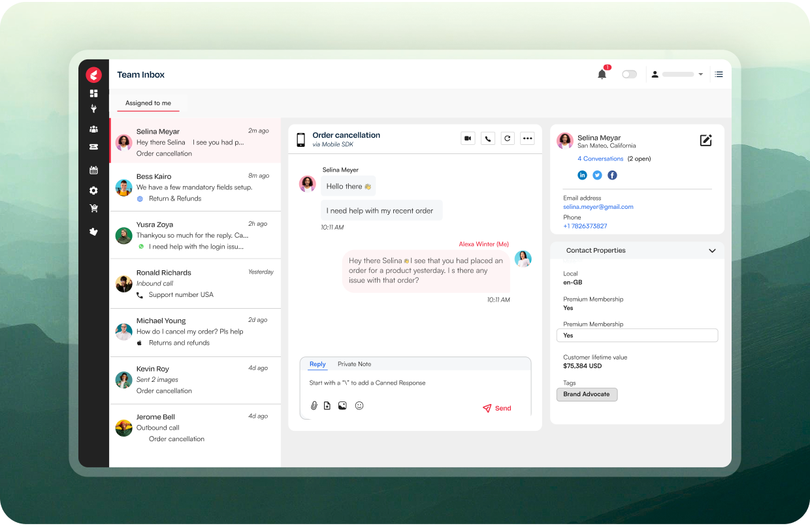810x532 pixels.
Task: Select the Assigned to me tab
Action: pyautogui.click(x=148, y=103)
